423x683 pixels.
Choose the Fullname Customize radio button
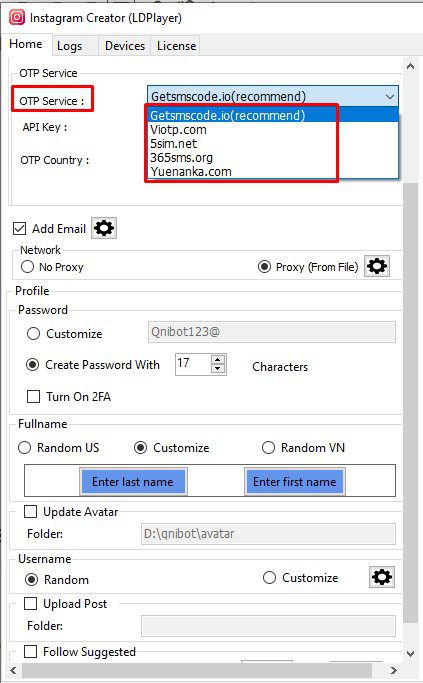tap(140, 448)
